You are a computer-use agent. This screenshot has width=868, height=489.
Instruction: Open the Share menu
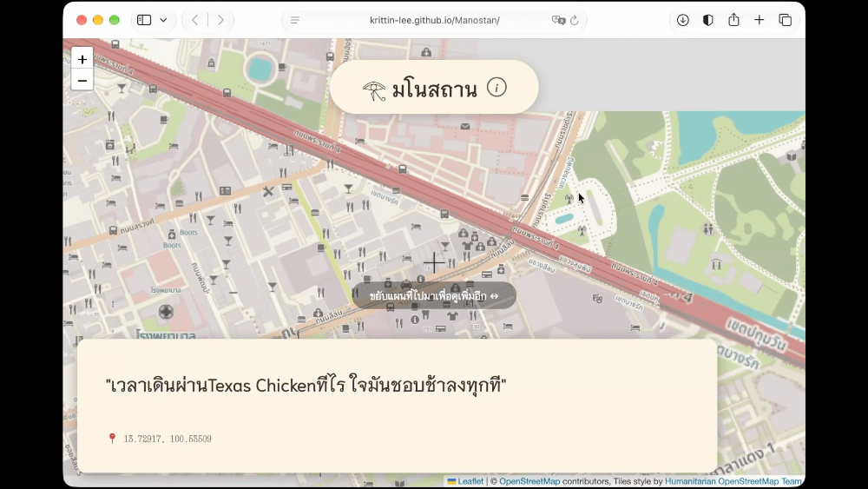(733, 20)
